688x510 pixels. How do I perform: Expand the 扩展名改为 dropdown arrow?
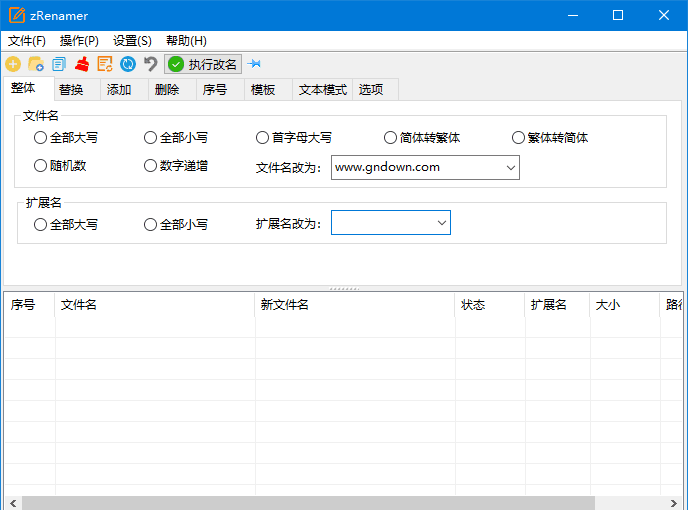click(441, 223)
